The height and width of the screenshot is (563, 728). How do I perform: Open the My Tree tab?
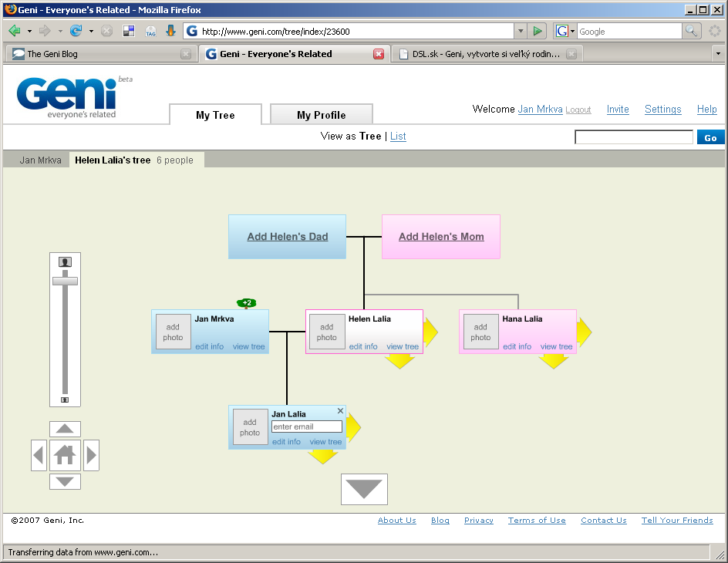click(215, 115)
